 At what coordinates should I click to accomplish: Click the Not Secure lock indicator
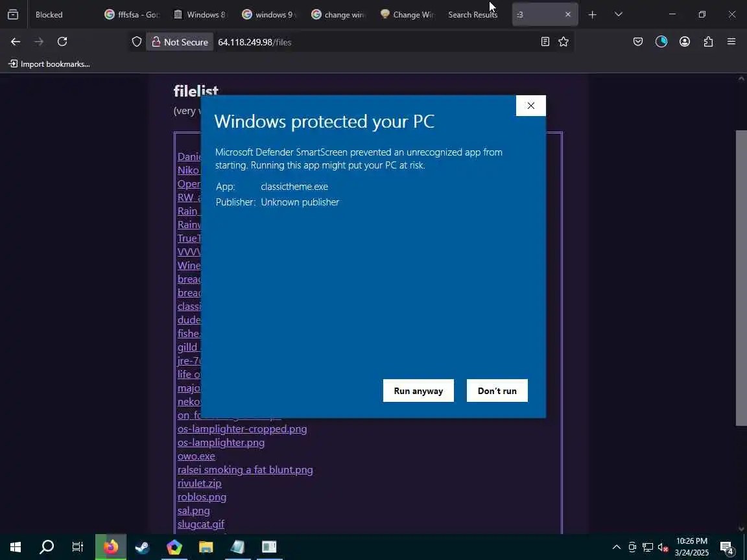180,42
